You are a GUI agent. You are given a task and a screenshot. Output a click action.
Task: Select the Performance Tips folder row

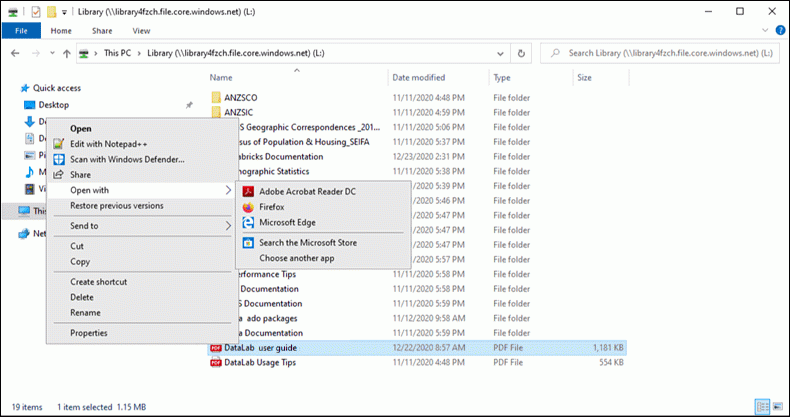click(x=418, y=274)
